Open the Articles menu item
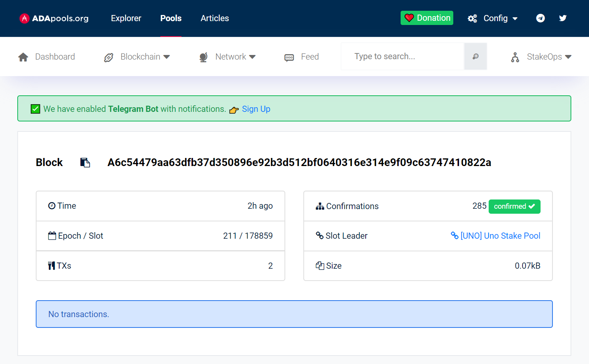Screen dimensions: 589x364 (214, 18)
